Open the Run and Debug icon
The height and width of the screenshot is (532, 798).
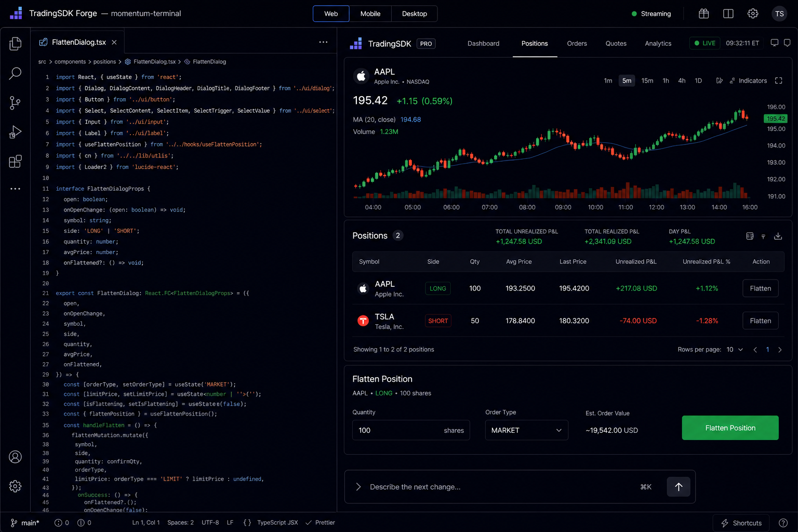coord(15,132)
